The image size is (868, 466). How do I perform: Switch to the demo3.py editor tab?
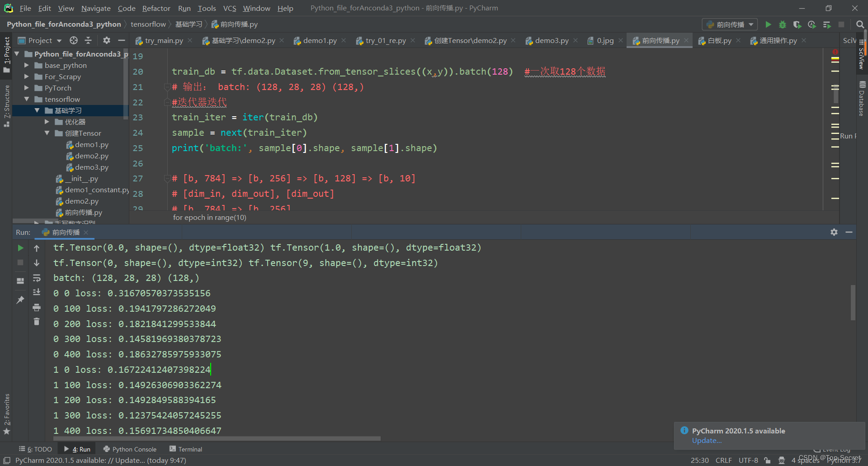coord(551,40)
